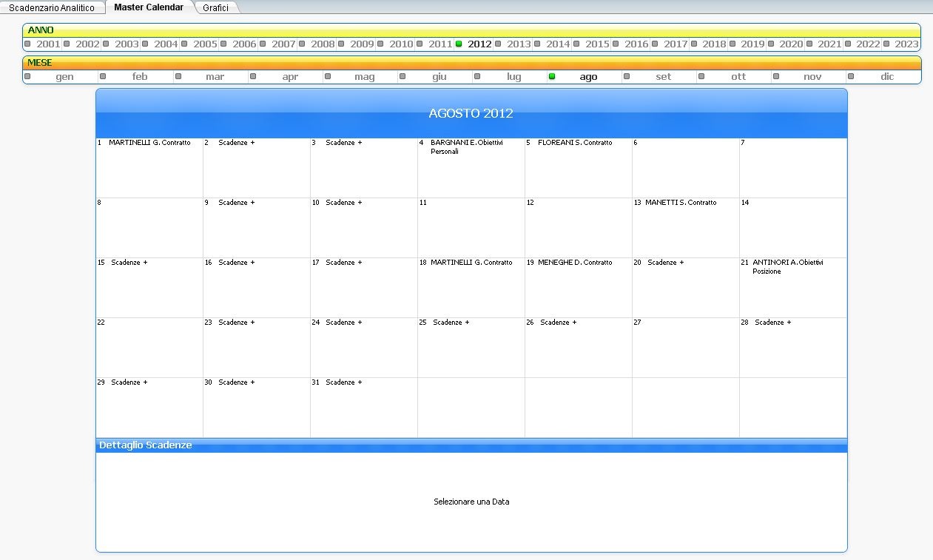Expand Scadenze + on day 20
The image size is (933, 560).
coord(666,263)
